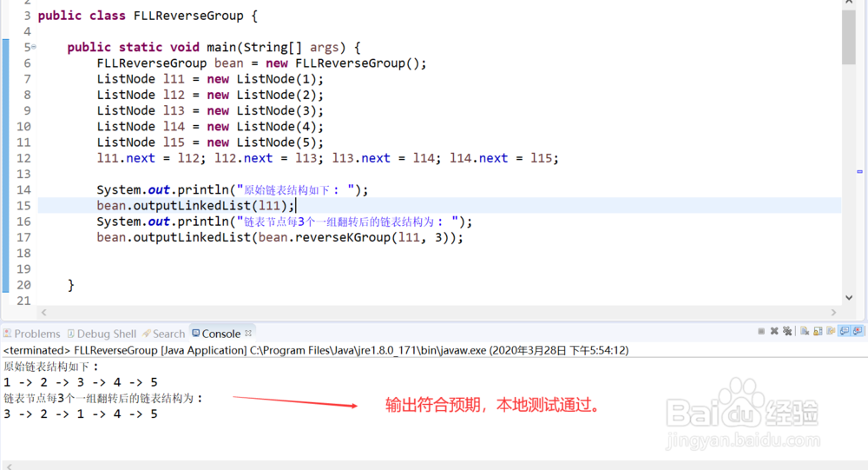Image resolution: width=868 pixels, height=470 pixels.
Task: Click 'main' in the method declaration
Action: [x=220, y=47]
